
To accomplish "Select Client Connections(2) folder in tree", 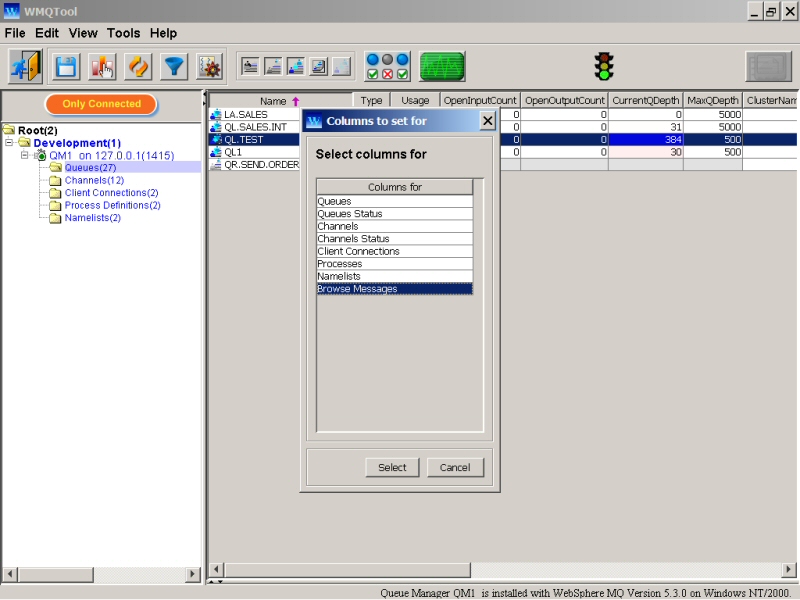I will point(111,193).
